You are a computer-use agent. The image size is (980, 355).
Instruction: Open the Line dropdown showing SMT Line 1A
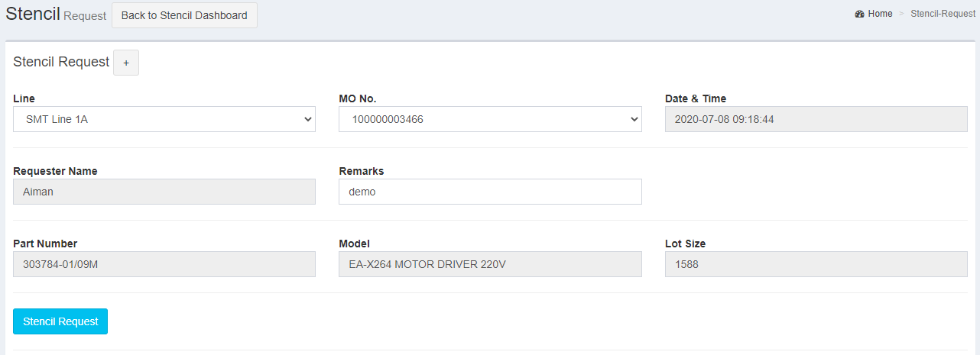pos(164,119)
